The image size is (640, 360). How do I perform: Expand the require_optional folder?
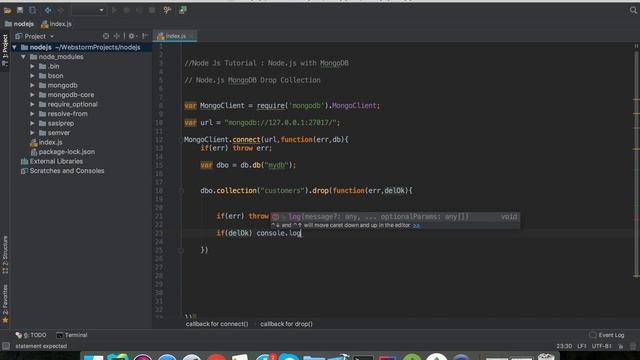32,104
